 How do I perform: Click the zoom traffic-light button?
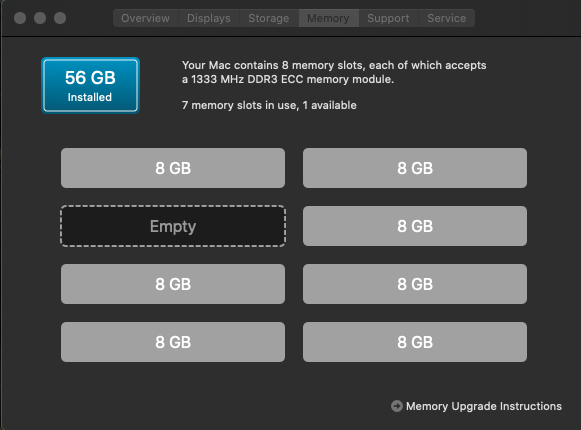[x=60, y=18]
